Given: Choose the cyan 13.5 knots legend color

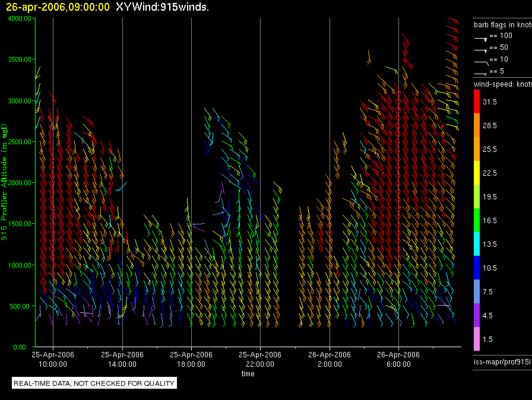Looking at the screenshot, I should (x=477, y=244).
